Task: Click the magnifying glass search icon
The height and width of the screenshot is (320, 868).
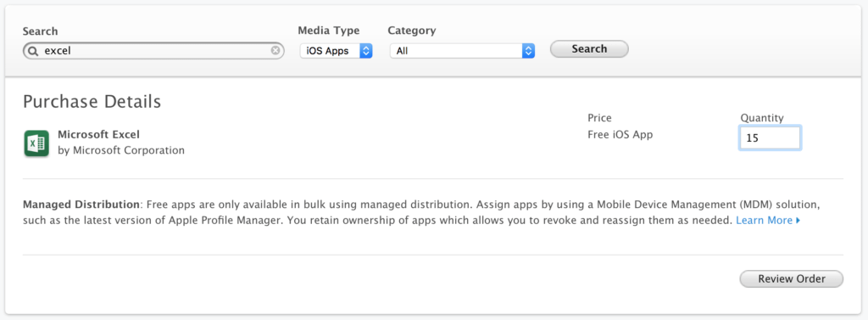Action: (33, 51)
